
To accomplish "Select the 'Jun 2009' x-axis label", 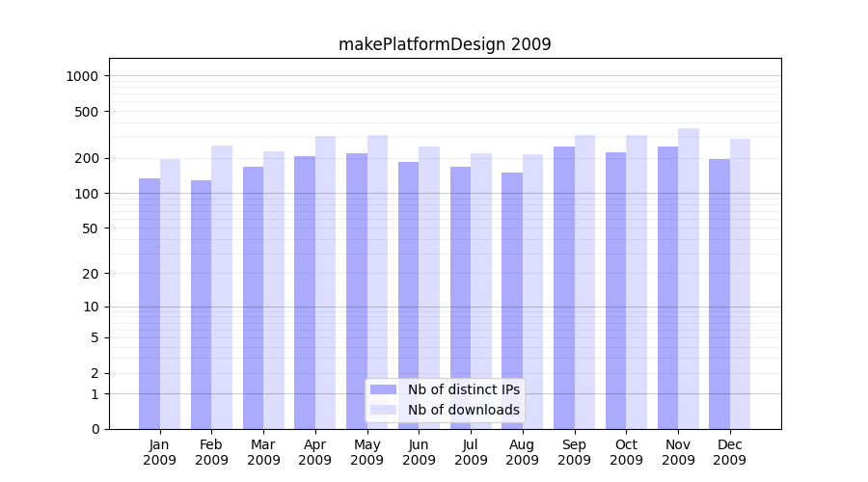I will click(x=419, y=452).
